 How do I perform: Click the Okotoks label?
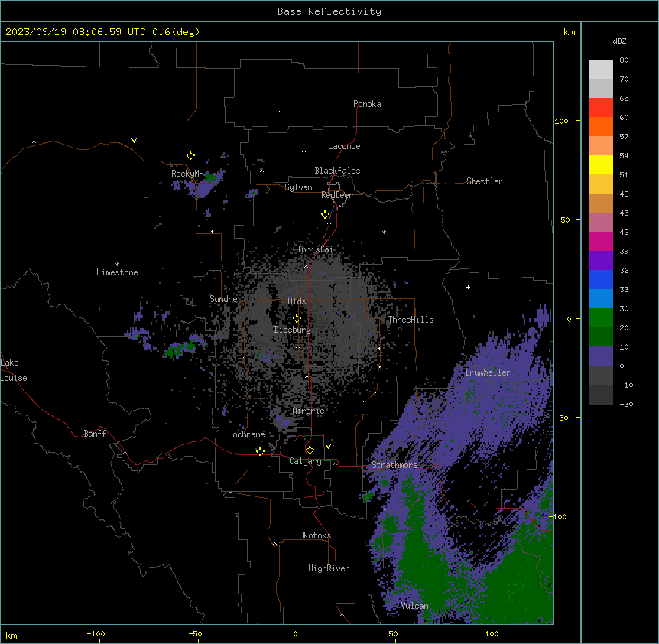click(x=315, y=535)
